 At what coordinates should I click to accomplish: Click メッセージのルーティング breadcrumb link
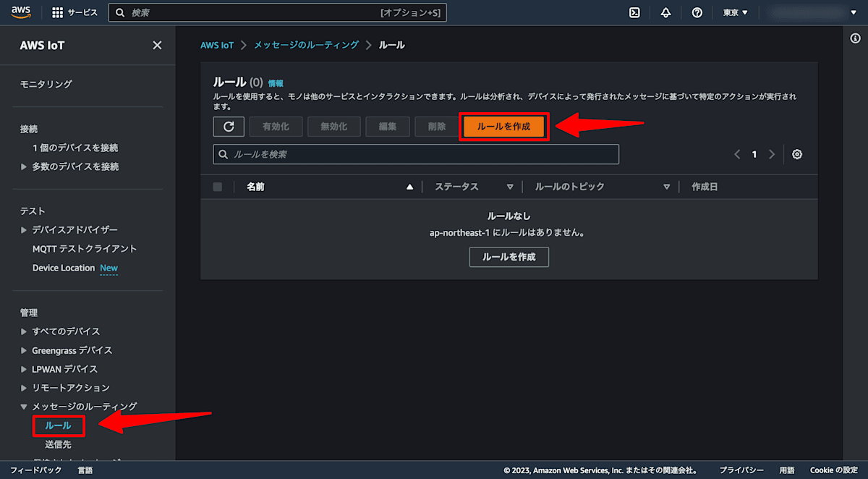click(x=306, y=45)
